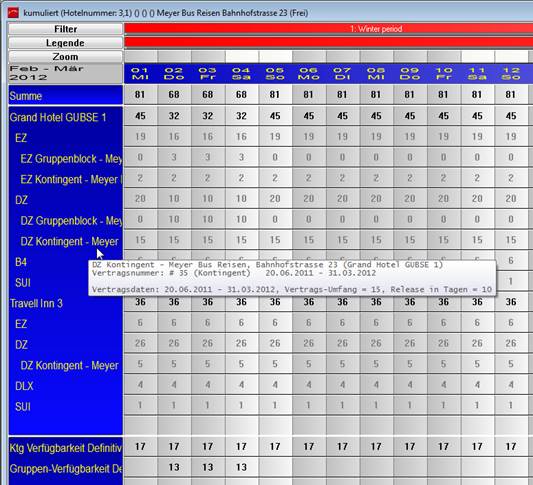Select Ktg Verfügbarkeit Definitiv row
The image size is (533, 485).
66,448
